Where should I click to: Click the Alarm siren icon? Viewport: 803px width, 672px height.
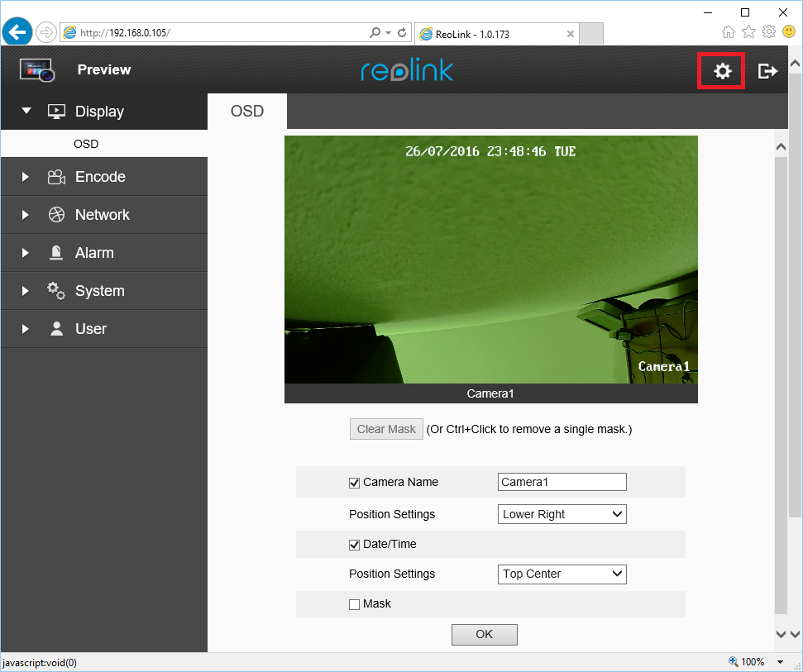(x=56, y=253)
